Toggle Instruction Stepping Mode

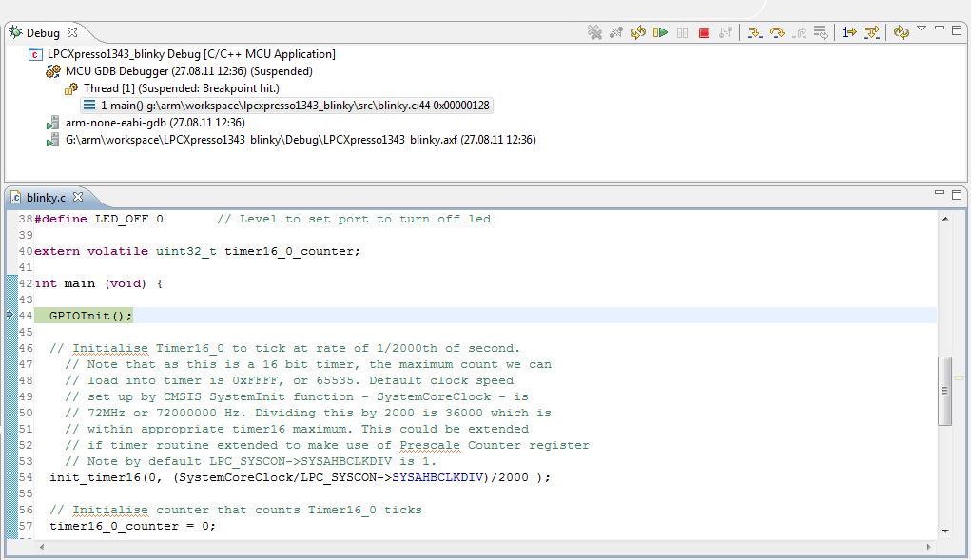click(x=849, y=32)
